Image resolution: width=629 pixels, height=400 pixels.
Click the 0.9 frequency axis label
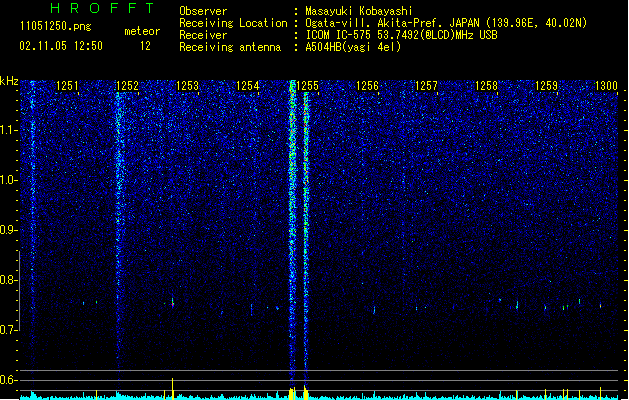click(9, 230)
